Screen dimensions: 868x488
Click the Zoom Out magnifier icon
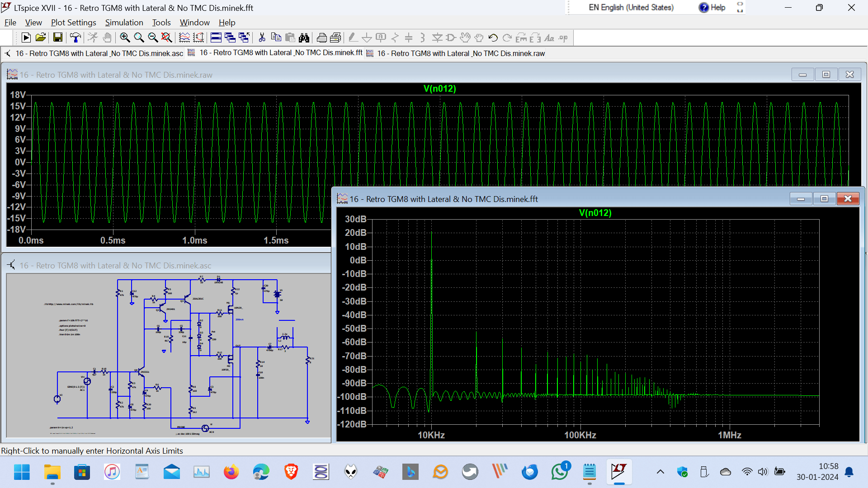pyautogui.click(x=153, y=38)
